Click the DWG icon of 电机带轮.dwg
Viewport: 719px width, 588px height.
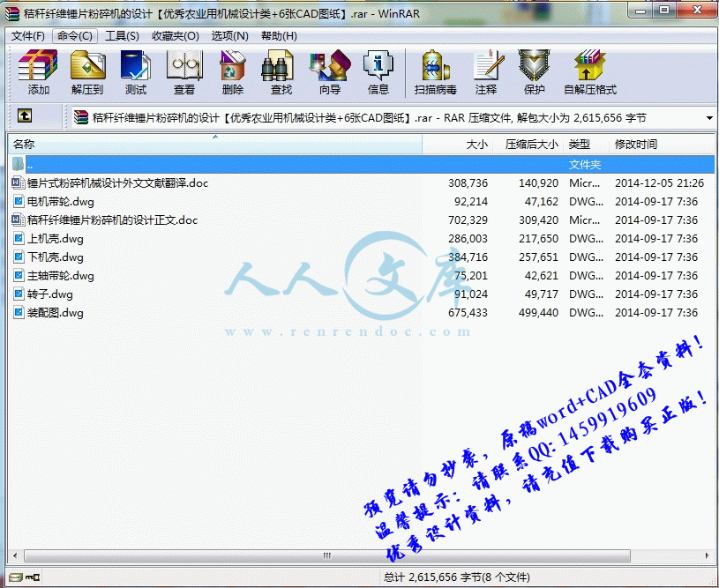pos(19,201)
